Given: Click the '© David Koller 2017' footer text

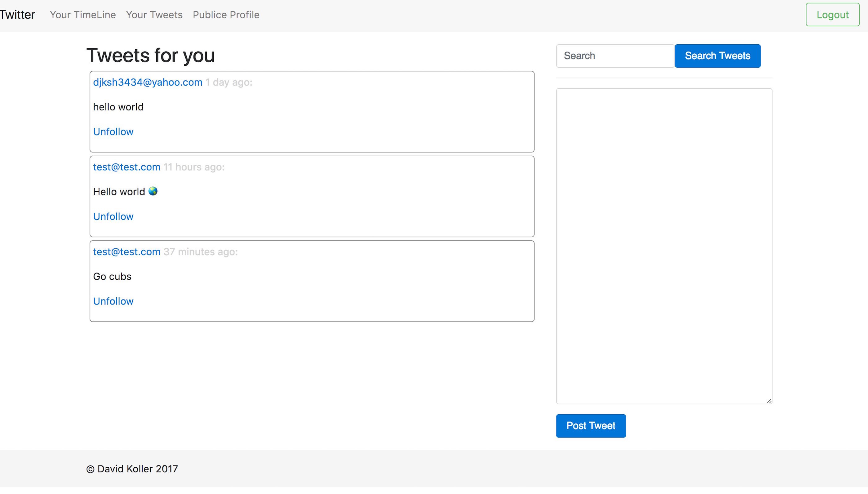Looking at the screenshot, I should tap(132, 469).
